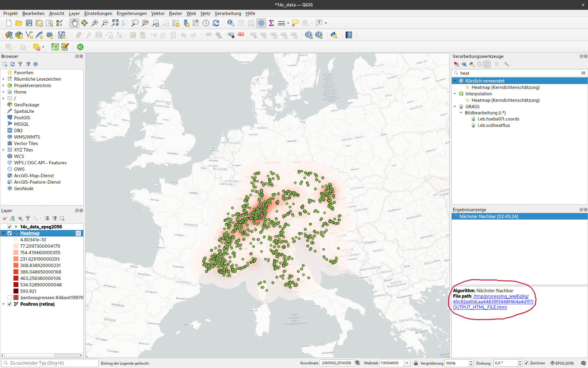
Task: Toggle visibility of 14c_data_epsg2056 layer
Action: point(9,227)
